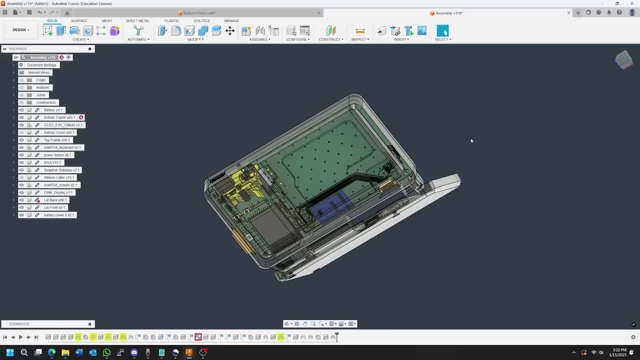Show the hidden Ribbon Cable component
Image resolution: width=640 pixels, height=360 pixels.
(22, 178)
